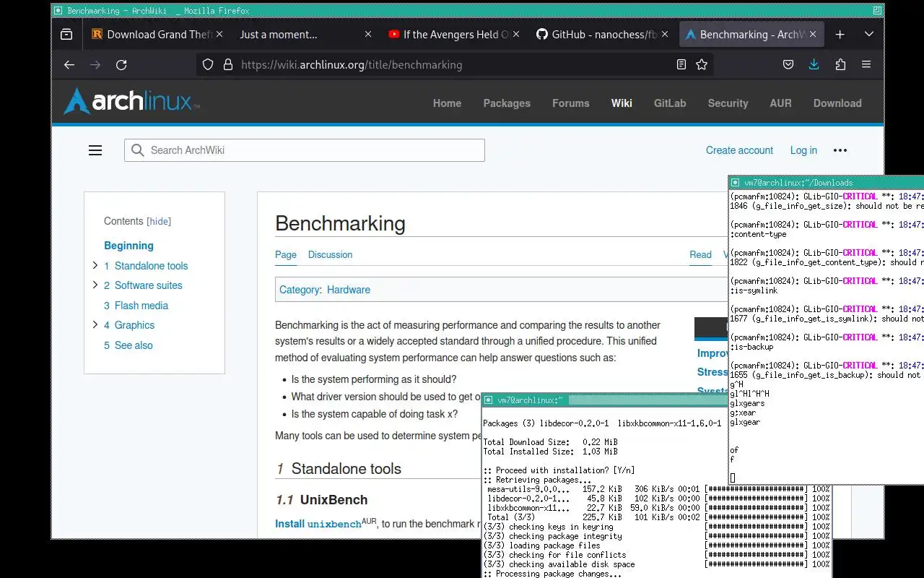Viewport: 924px width, 578px height.
Task: Click Create account link
Action: 739,150
